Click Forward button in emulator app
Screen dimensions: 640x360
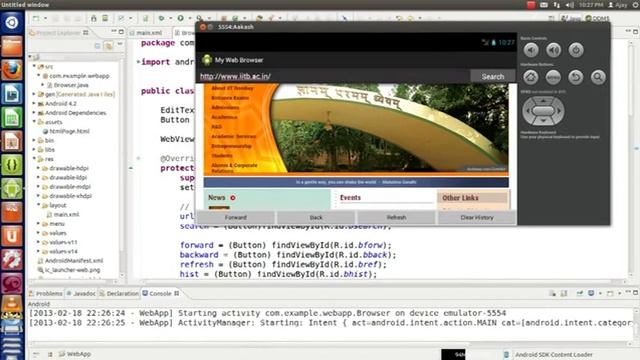pos(236,218)
